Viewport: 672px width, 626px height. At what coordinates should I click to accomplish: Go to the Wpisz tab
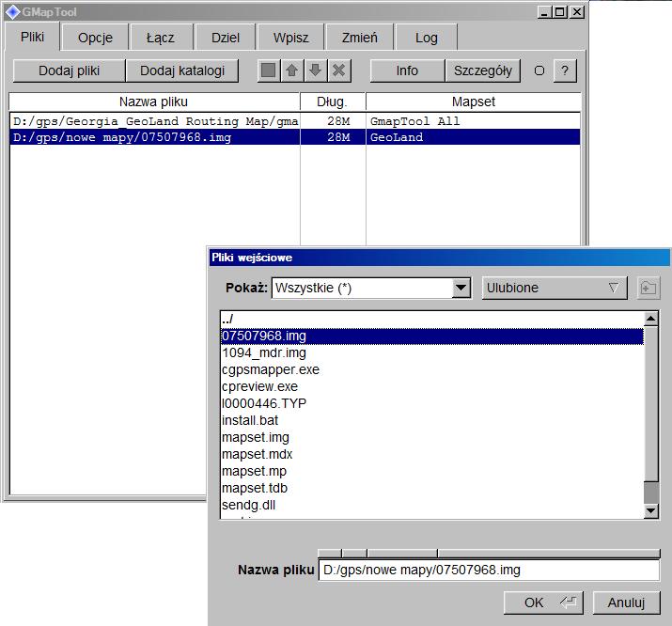click(x=290, y=38)
